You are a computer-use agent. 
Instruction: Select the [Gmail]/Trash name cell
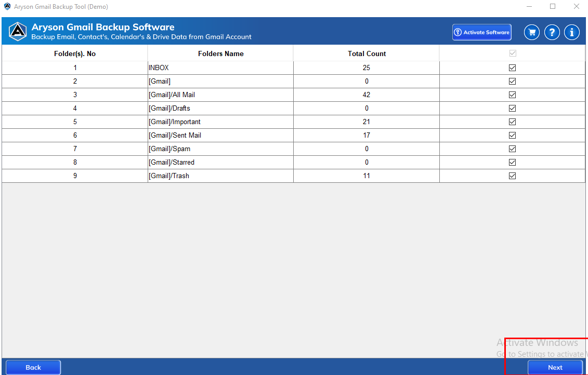(220, 176)
